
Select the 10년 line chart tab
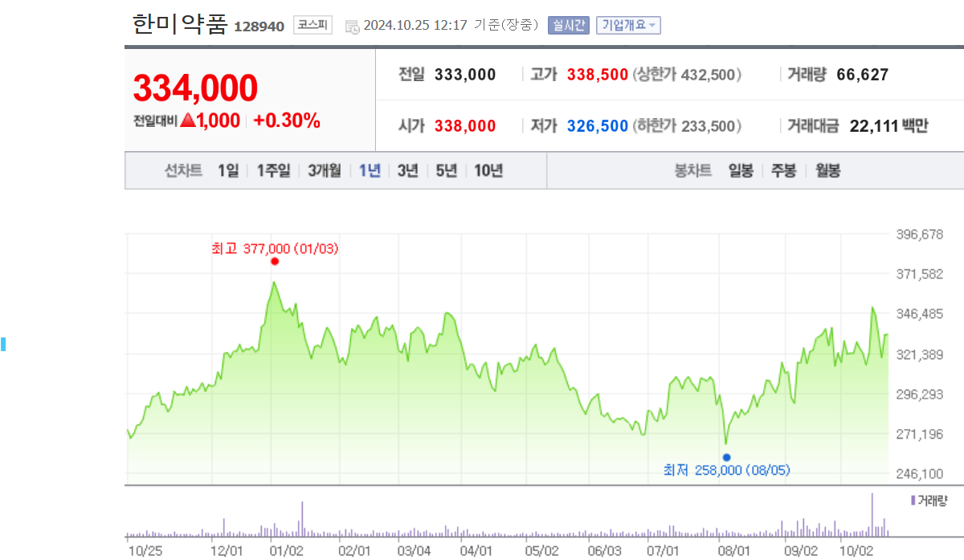pos(488,170)
